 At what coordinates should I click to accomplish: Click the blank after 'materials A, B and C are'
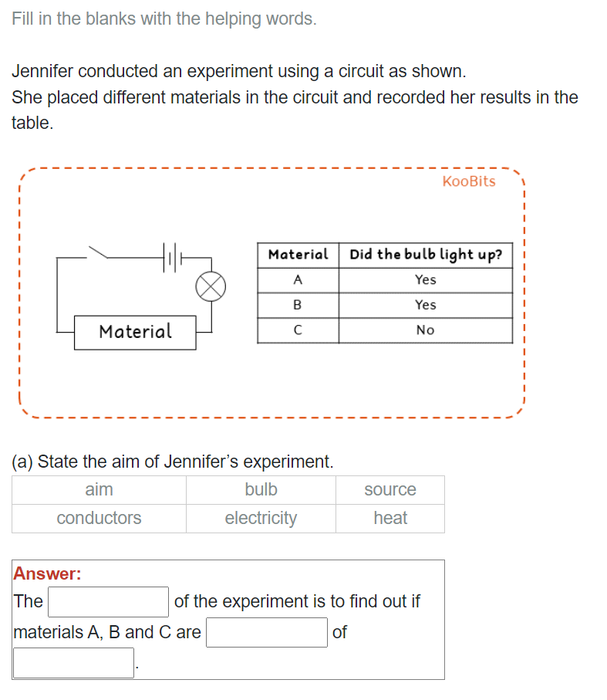pyautogui.click(x=266, y=632)
